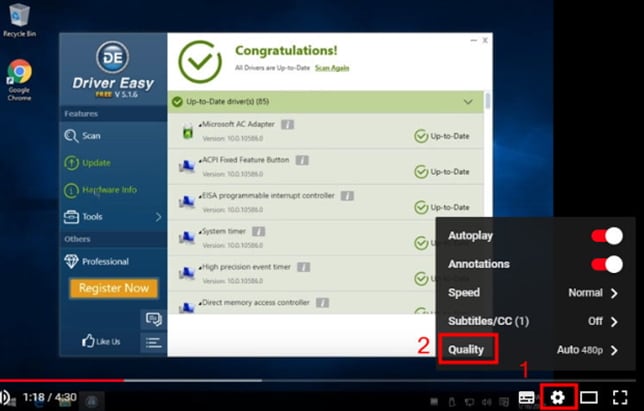Click ACPI Fixed Feature Button Up-to-Date status
The width and height of the screenshot is (644, 411).
pos(442,172)
